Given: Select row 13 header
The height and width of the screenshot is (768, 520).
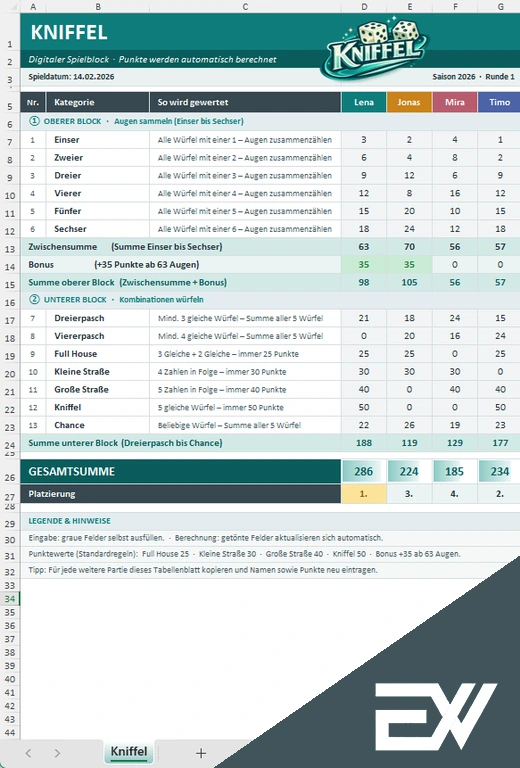Looking at the screenshot, I should [x=10, y=247].
